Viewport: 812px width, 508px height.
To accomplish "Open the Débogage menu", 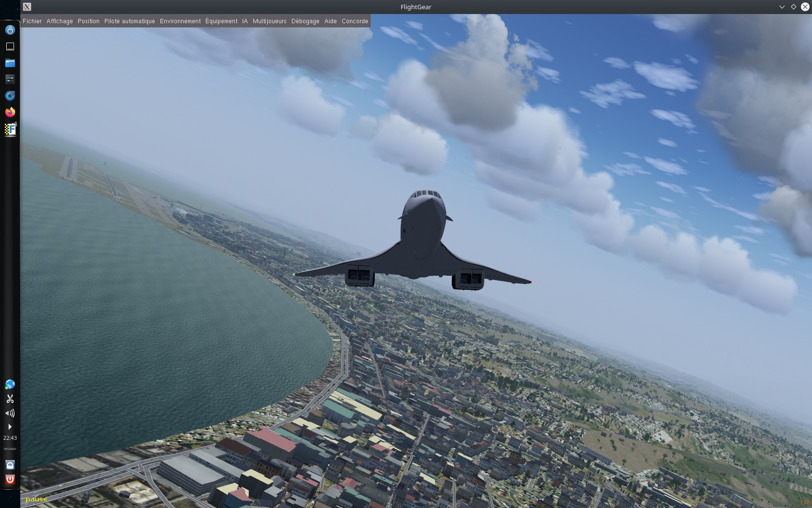I will [x=305, y=21].
